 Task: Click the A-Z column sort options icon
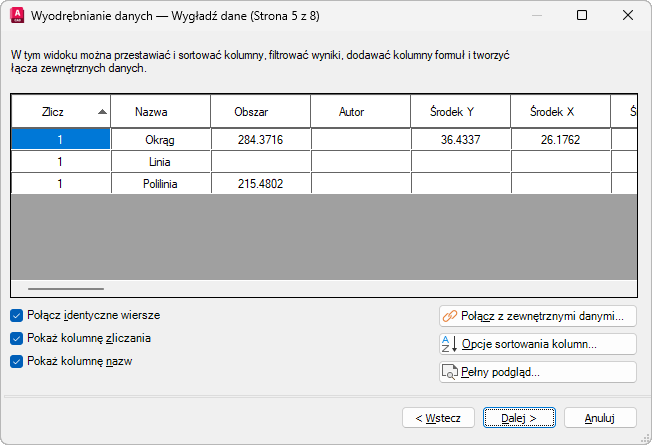[x=449, y=344]
